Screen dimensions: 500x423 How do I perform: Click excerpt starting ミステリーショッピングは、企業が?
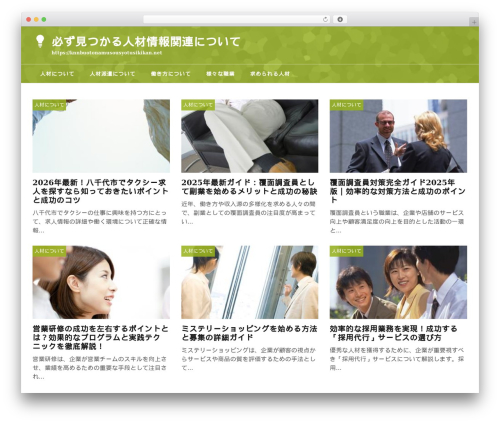[x=248, y=359]
